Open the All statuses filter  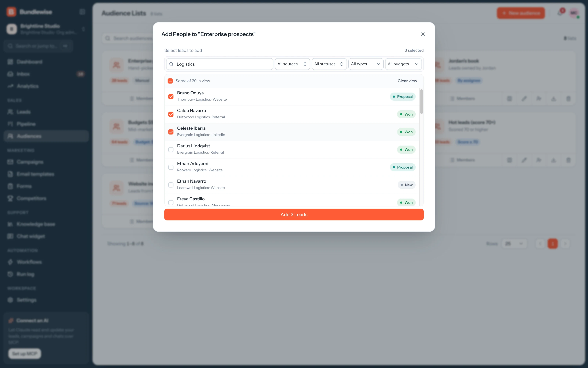pos(329,64)
